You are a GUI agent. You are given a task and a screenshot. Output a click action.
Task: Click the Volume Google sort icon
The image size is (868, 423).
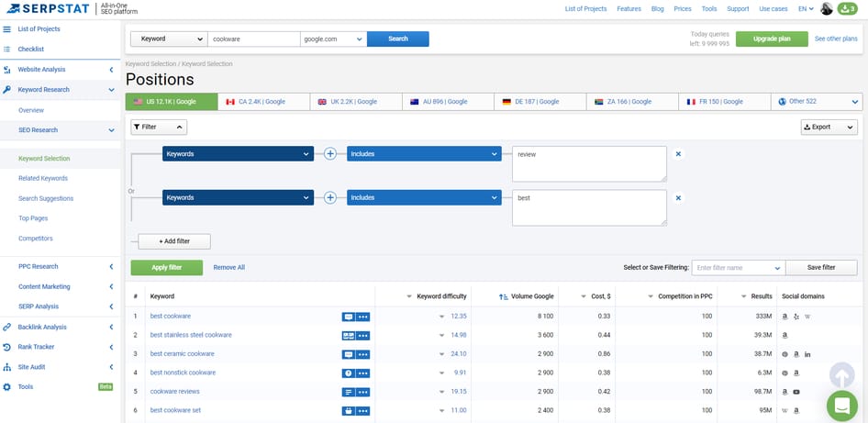(503, 296)
